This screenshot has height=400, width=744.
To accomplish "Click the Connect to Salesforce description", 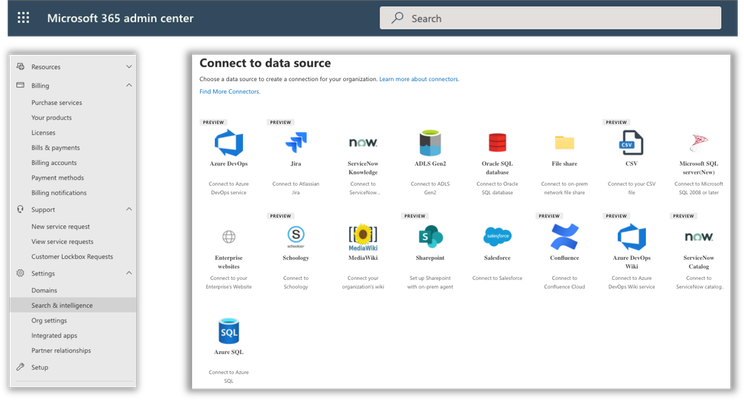I will tap(497, 278).
